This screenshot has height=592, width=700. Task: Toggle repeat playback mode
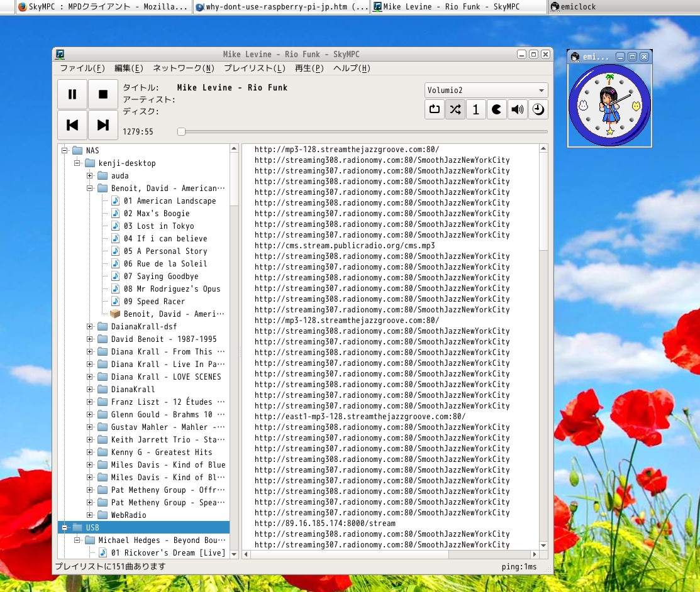[x=435, y=109]
